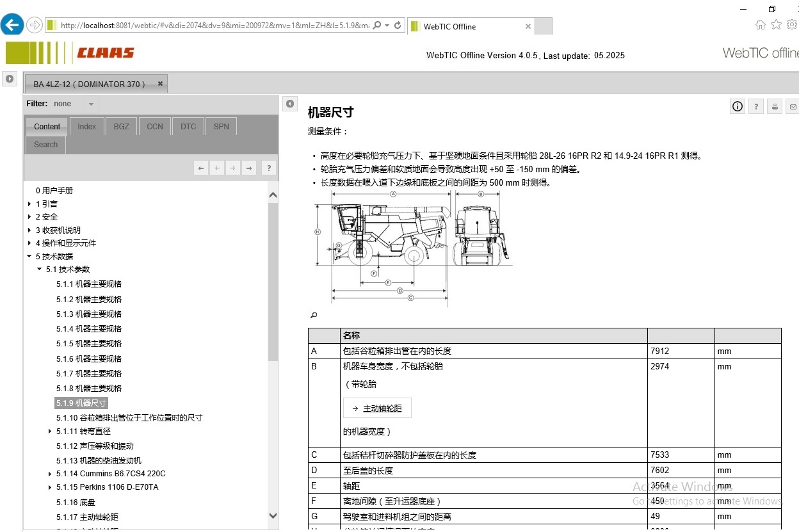Click the print icon in top right
Image resolution: width=799 pixels, height=532 pixels.
pyautogui.click(x=774, y=106)
